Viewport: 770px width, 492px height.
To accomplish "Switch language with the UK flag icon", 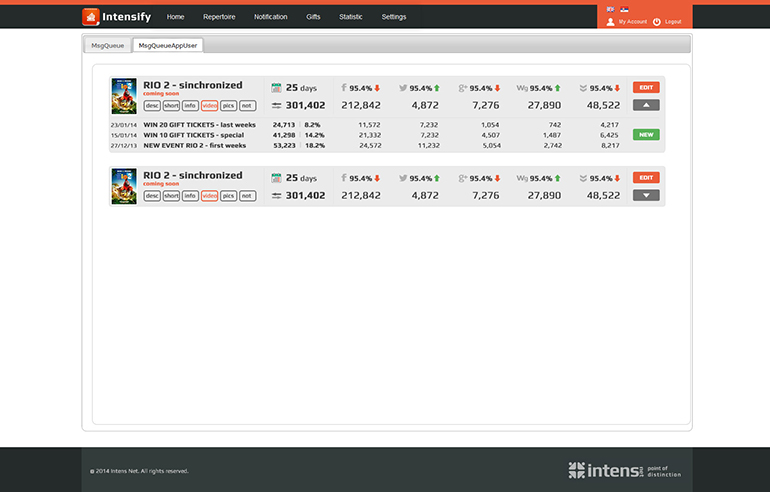I will pos(611,8).
